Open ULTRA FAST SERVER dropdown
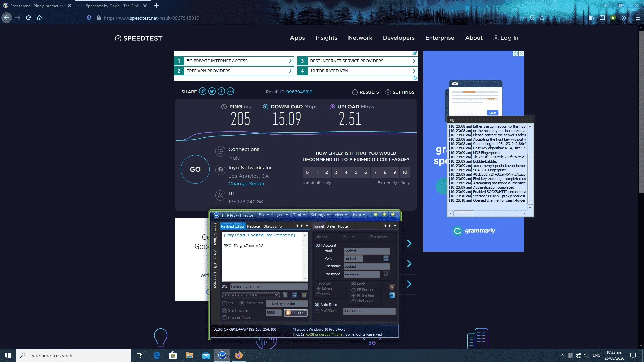Image resolution: width=644 pixels, height=362 pixels. click(251, 295)
